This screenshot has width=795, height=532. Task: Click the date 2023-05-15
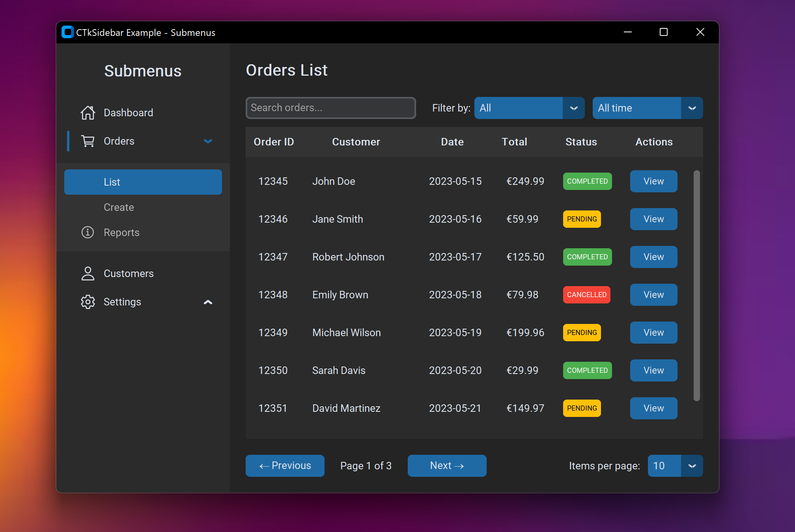455,181
